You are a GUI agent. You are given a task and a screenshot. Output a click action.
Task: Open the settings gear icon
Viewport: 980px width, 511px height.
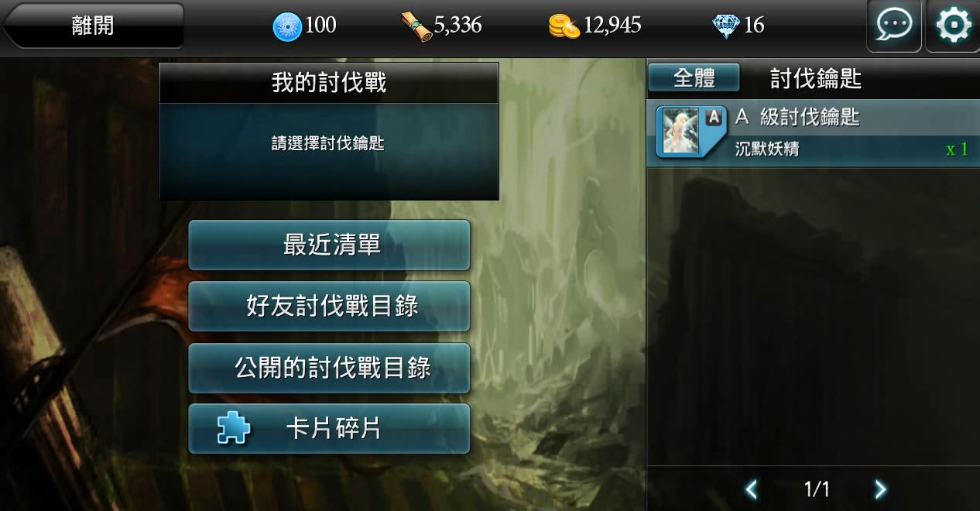click(953, 26)
